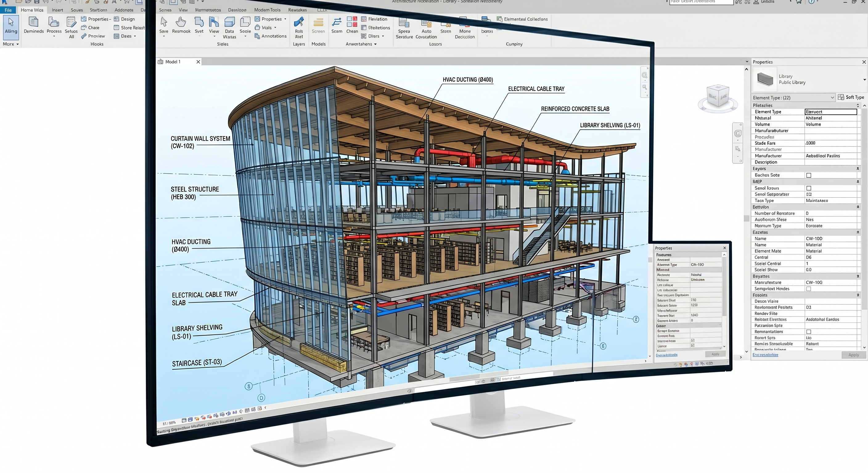This screenshot has height=473, width=868.
Task: Select the Resmook hand tool
Action: [x=181, y=22]
